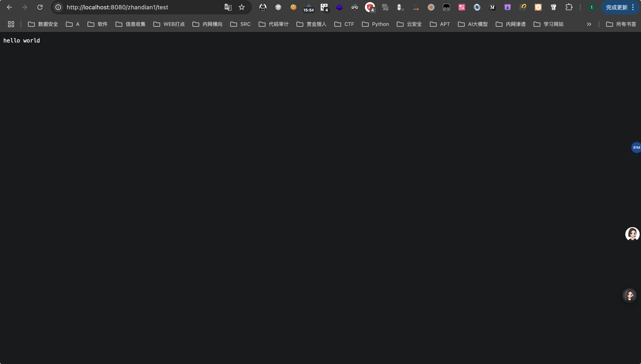641x364 pixels.
Task: Click the white-circled girl avatar widget
Action: (x=632, y=234)
